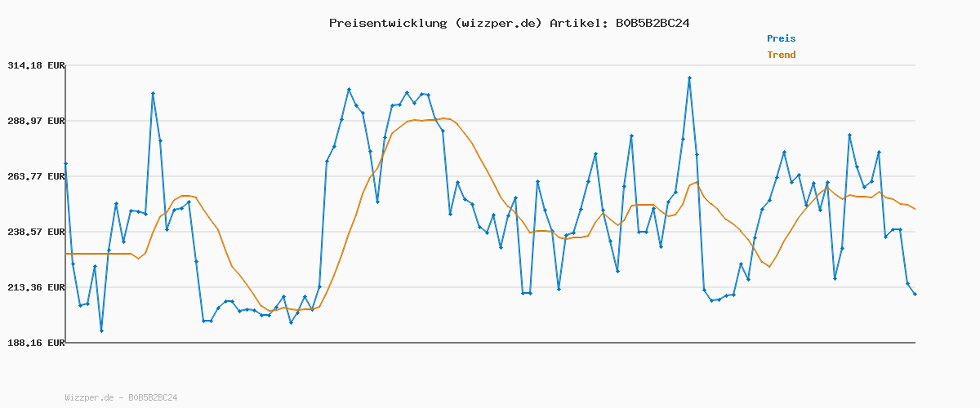This screenshot has height=408, width=980.
Task: Select the 'Trend' legend label
Action: click(781, 55)
